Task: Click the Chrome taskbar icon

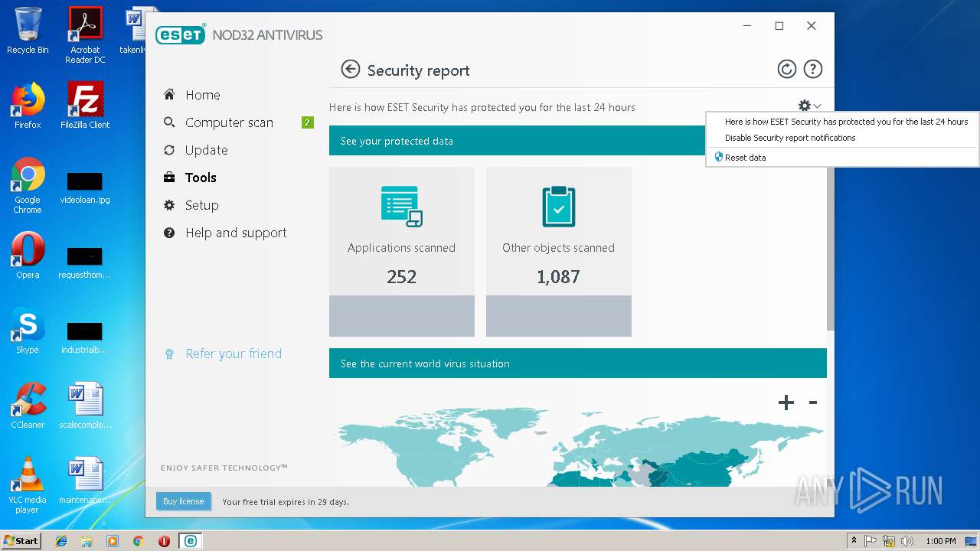Action: [138, 541]
